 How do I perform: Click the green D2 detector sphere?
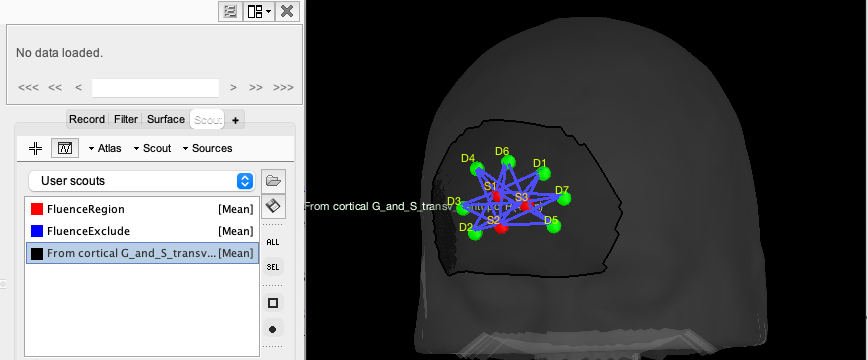point(475,233)
